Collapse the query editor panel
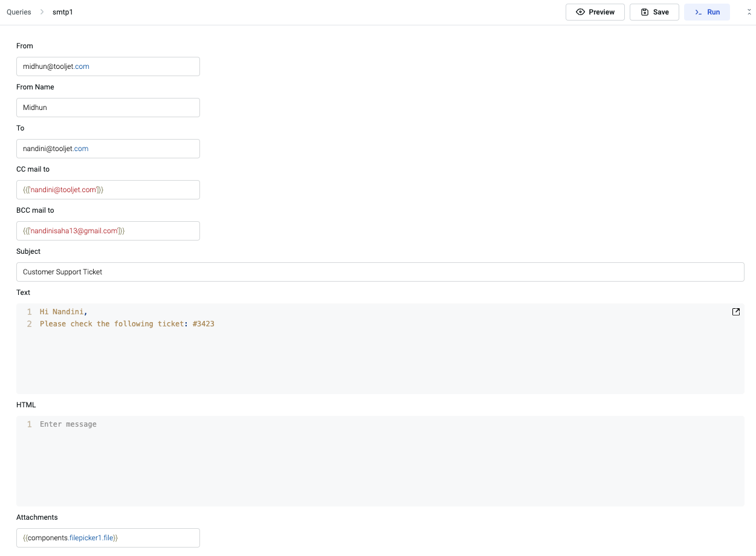This screenshot has width=756, height=556. click(x=749, y=12)
